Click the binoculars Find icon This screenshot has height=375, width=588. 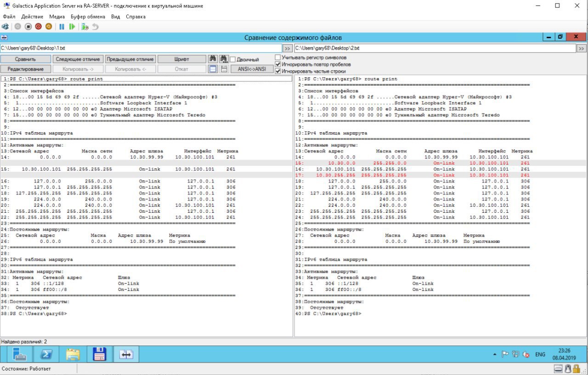coord(213,59)
